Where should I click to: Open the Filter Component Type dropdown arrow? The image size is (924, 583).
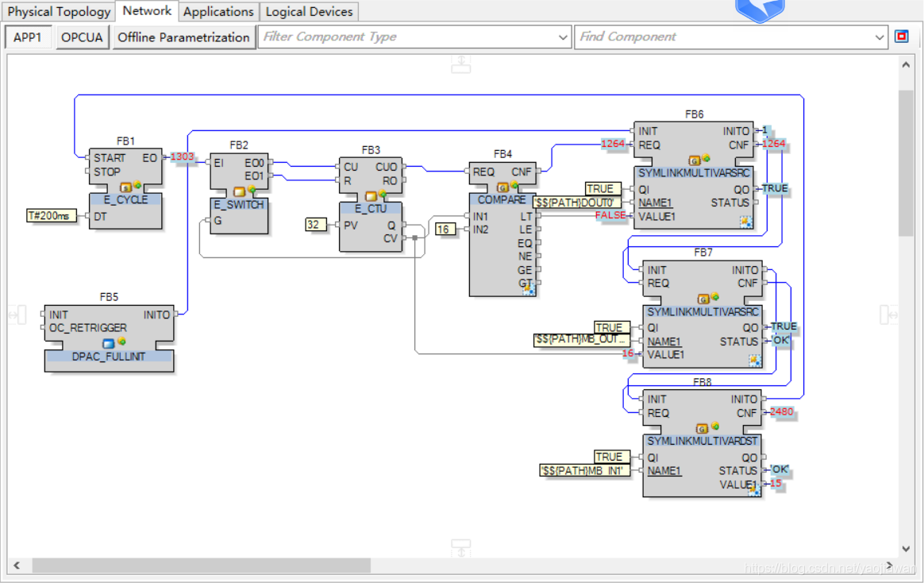(x=563, y=37)
